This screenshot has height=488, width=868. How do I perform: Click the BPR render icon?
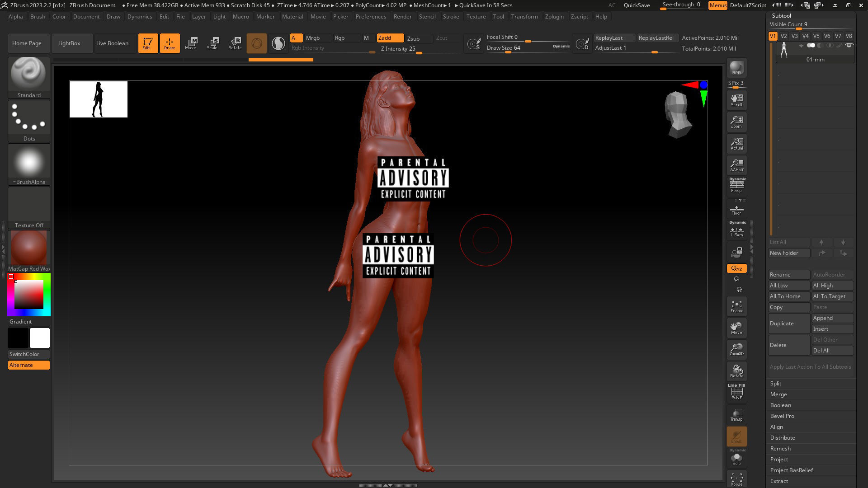click(736, 68)
